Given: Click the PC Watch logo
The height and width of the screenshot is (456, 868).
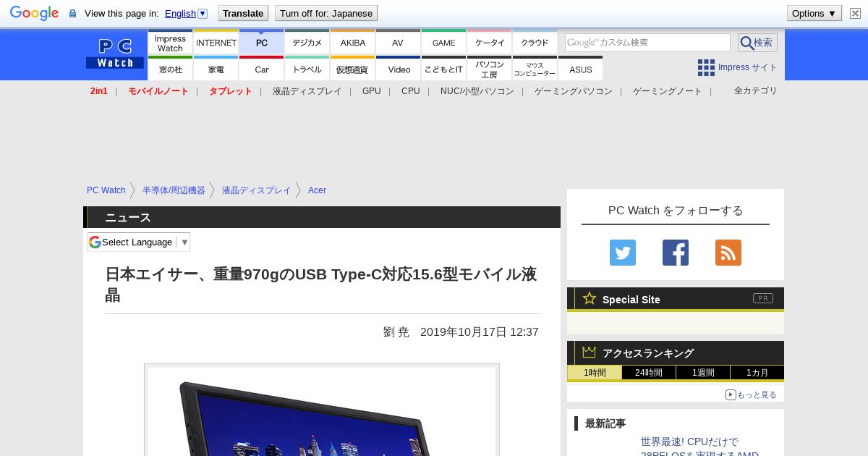Looking at the screenshot, I should click(115, 54).
